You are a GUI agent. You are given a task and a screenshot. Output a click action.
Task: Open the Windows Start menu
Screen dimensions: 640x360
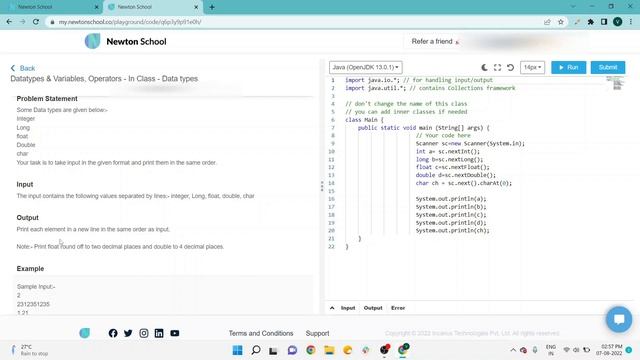(x=237, y=350)
